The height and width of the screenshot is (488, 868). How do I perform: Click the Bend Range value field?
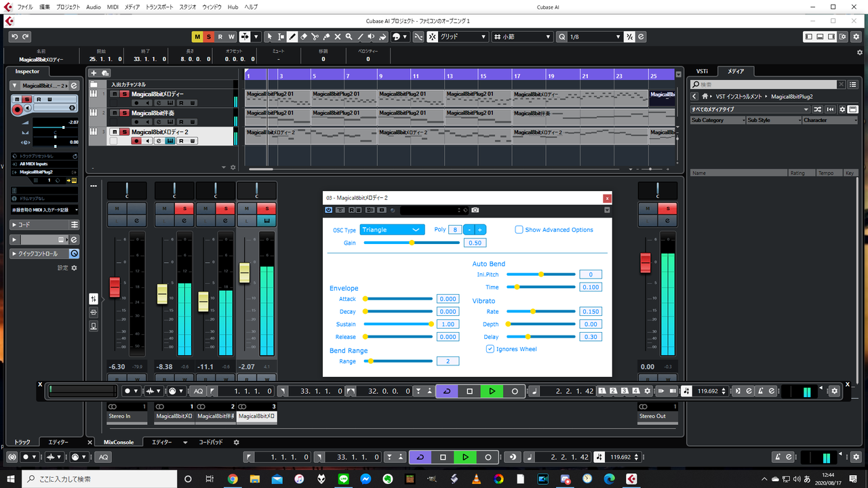point(448,361)
